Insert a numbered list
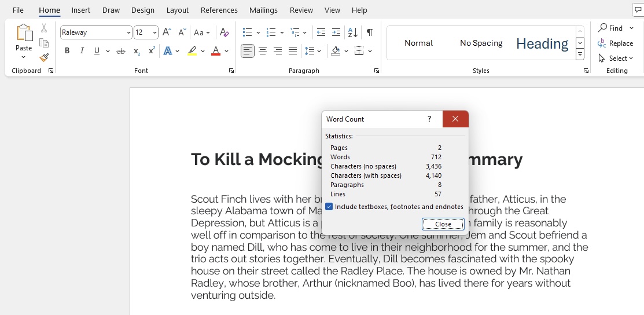Image resolution: width=644 pixels, height=315 pixels. tap(271, 32)
